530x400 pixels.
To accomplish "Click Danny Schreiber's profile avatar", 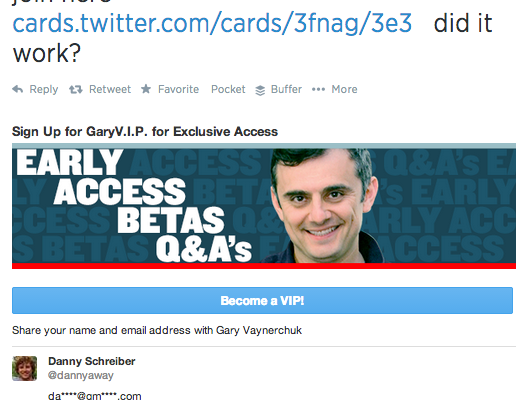I will pos(25,369).
